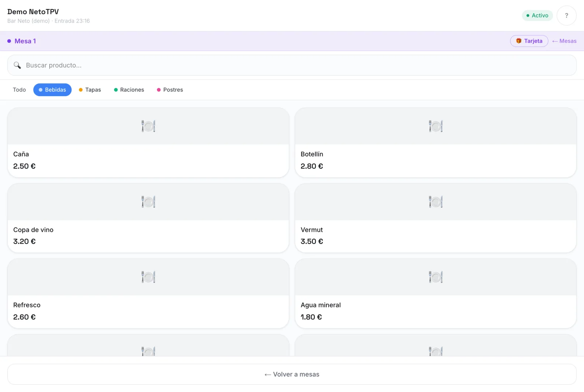Screen dimensions: 584x392
Task: Add Copa de vino 3.20 € product
Action: [x=148, y=218]
